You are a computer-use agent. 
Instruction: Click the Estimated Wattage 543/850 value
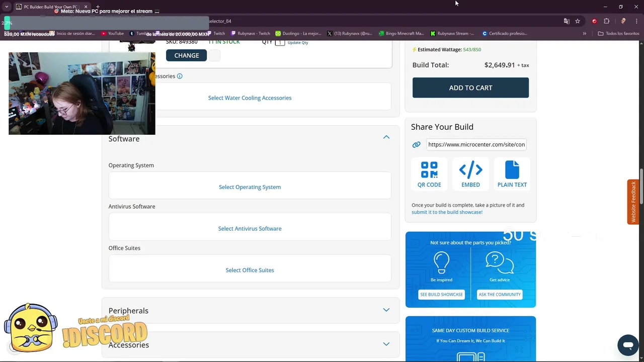pyautogui.click(x=472, y=50)
